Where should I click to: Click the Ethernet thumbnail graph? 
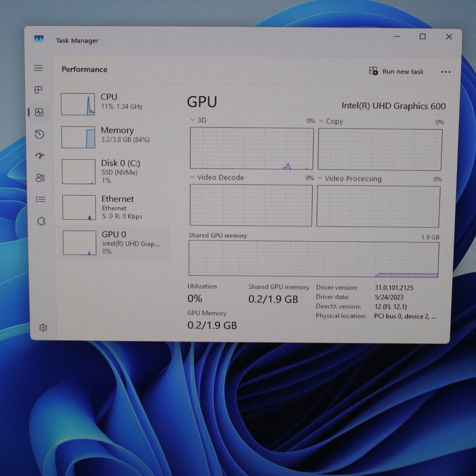[79, 207]
